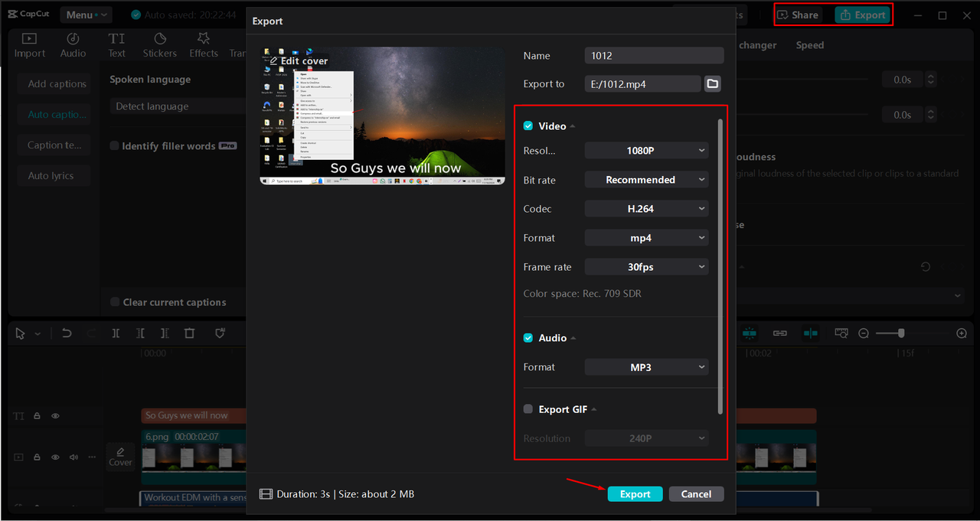Viewport: 980px width, 521px height.
Task: Click the reset arrow icon in right panel
Action: [x=926, y=267]
